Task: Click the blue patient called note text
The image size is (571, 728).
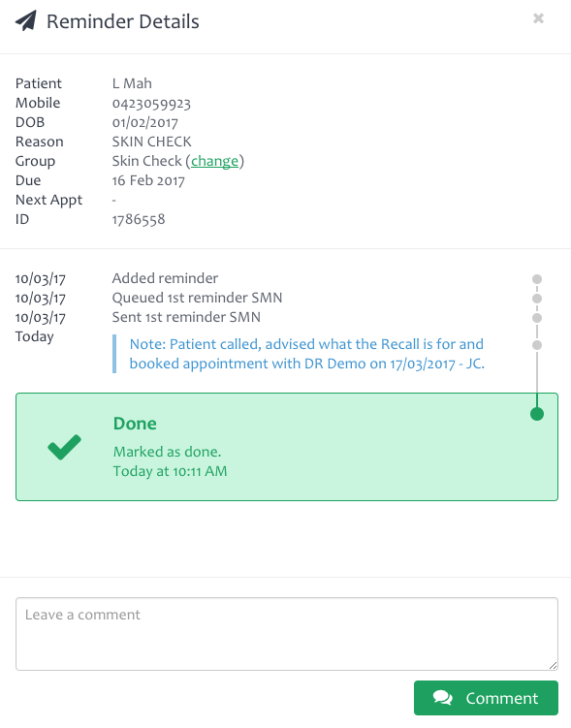Action: pos(307,354)
